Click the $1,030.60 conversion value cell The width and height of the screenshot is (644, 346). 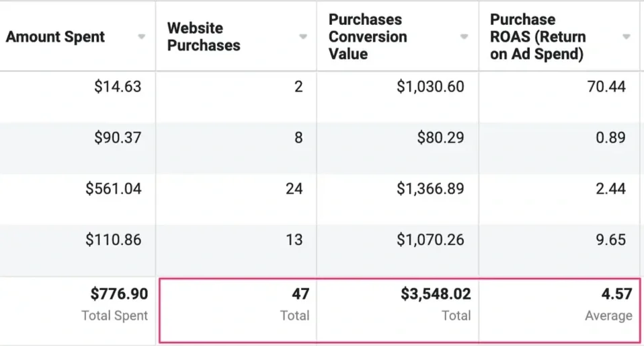coord(430,86)
